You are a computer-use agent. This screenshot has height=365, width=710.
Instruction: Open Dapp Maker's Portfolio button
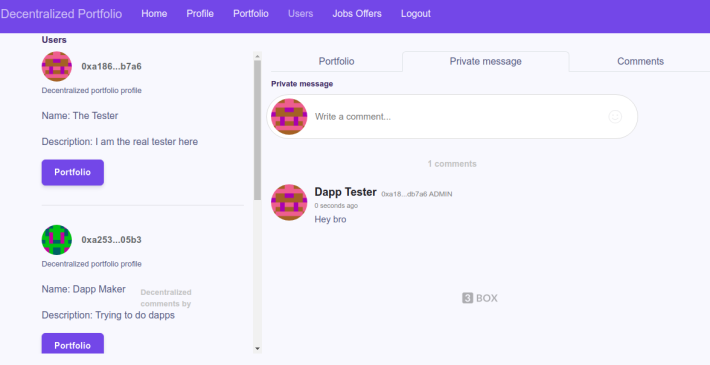pyautogui.click(x=72, y=344)
